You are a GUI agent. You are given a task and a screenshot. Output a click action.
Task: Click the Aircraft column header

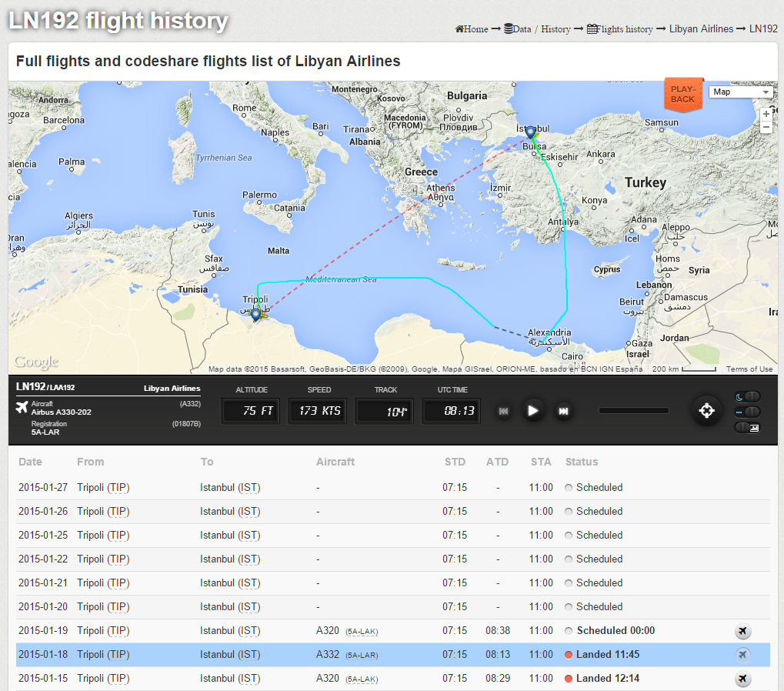(x=335, y=462)
